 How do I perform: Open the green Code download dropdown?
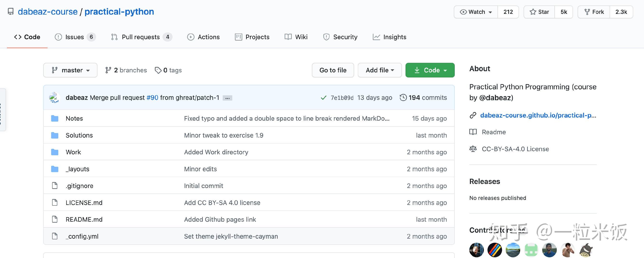(430, 70)
